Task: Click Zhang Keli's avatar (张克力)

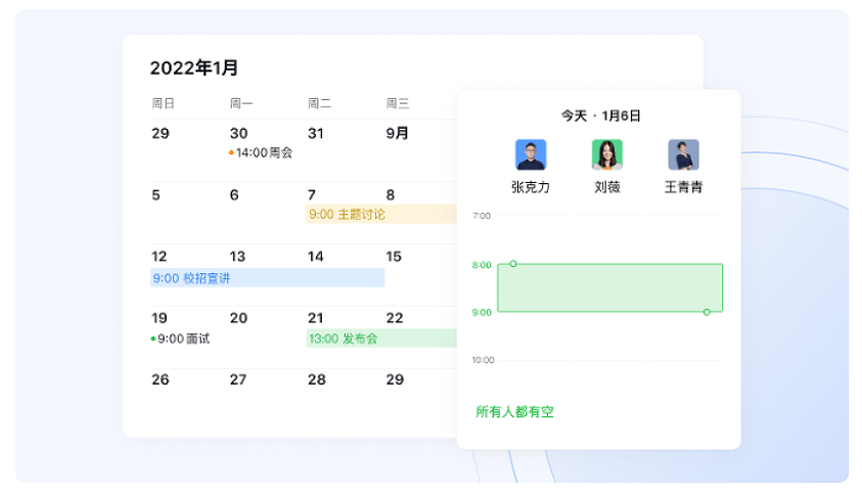Action: coord(530,155)
